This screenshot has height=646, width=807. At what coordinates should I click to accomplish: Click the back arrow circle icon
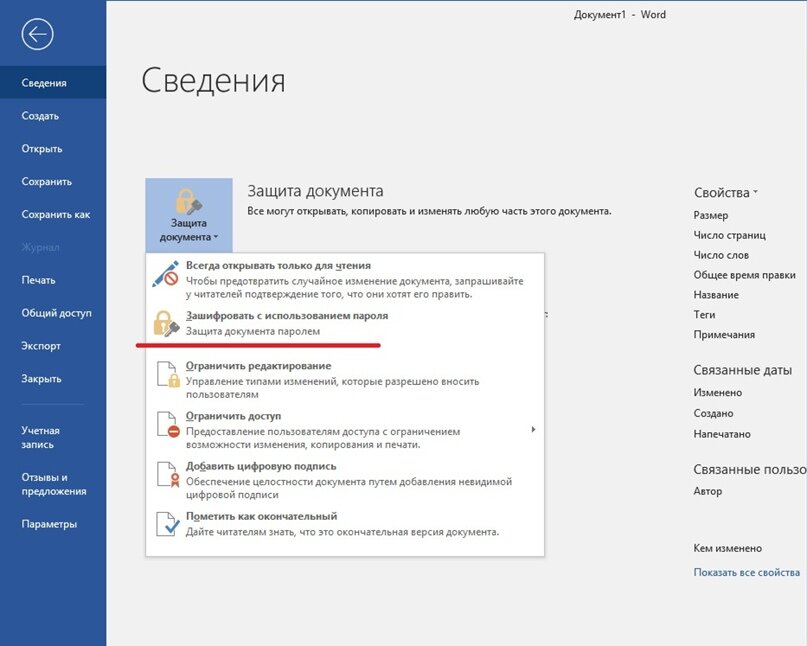[37, 34]
